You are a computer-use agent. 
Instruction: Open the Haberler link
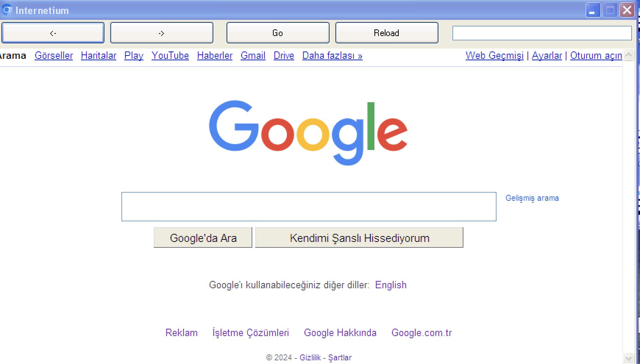pos(215,56)
